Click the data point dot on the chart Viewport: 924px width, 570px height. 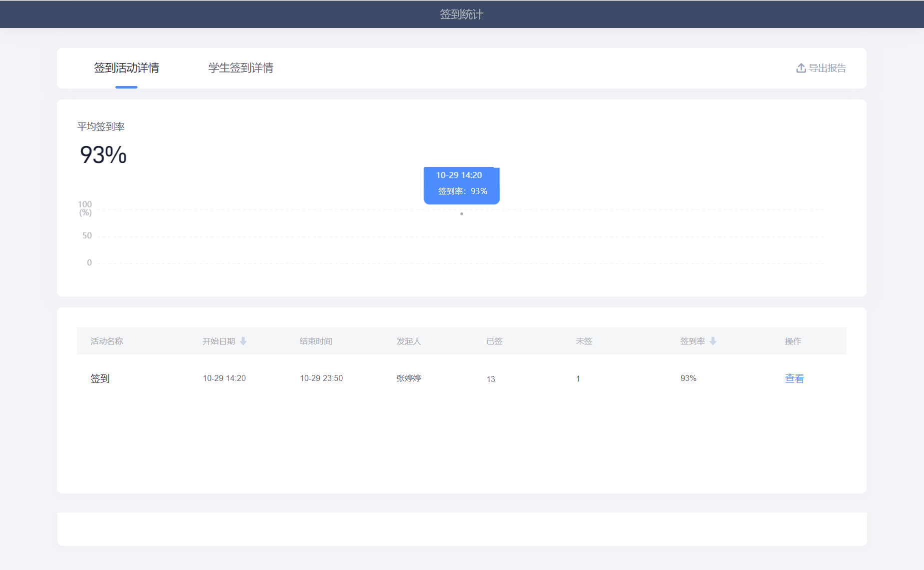pos(462,214)
